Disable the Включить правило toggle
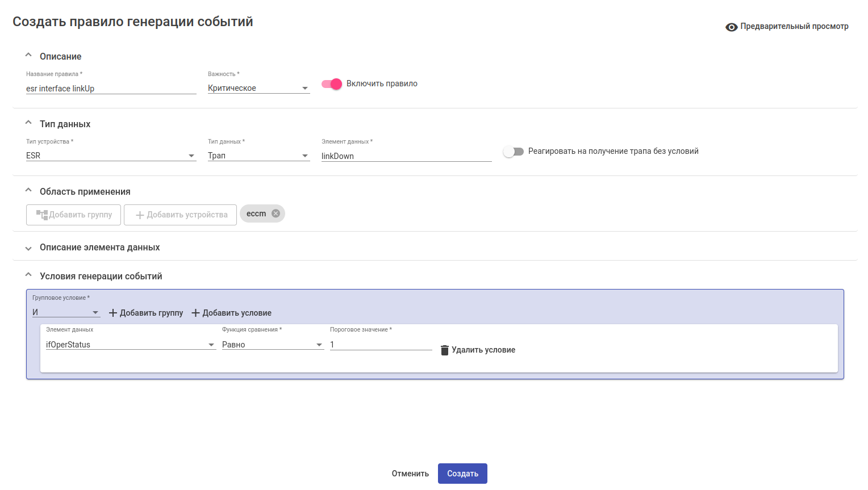The width and height of the screenshot is (868, 490). point(332,84)
